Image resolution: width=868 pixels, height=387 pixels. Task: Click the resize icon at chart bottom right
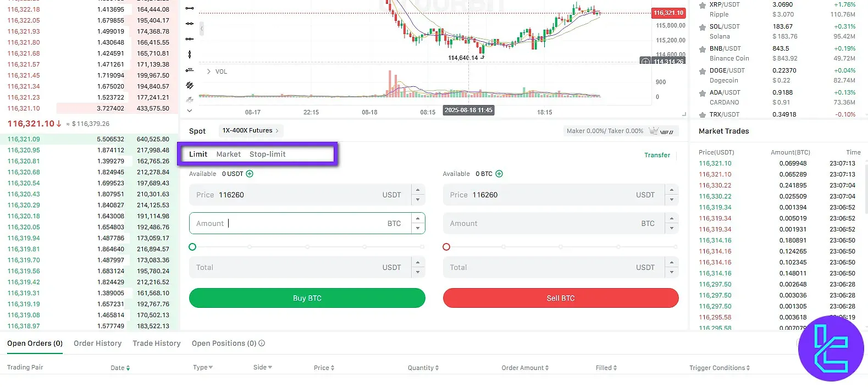point(684,114)
